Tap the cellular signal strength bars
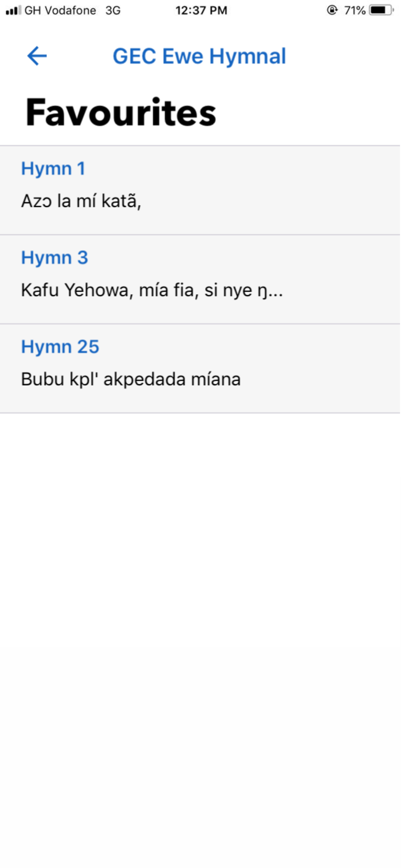The image size is (401, 868). point(13,10)
